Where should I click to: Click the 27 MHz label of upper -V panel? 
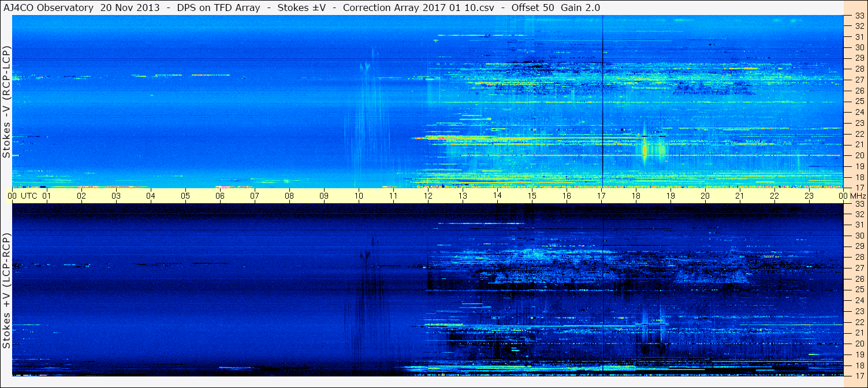[859, 80]
